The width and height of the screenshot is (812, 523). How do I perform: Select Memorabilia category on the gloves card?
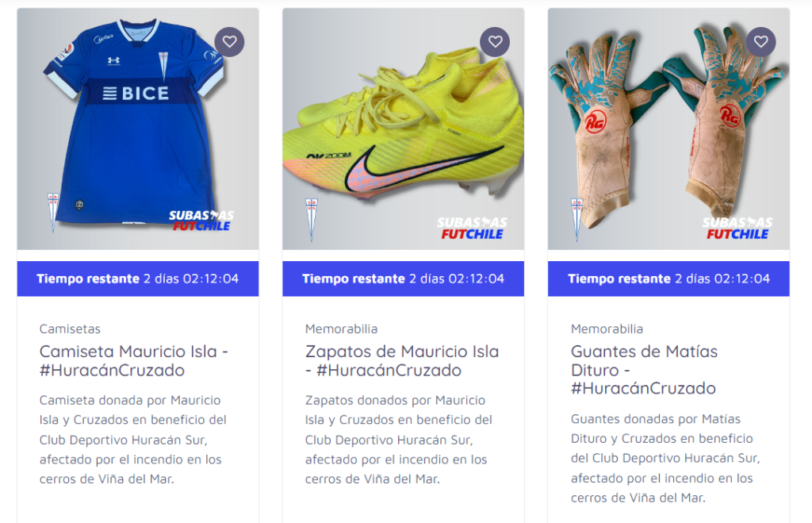607,329
